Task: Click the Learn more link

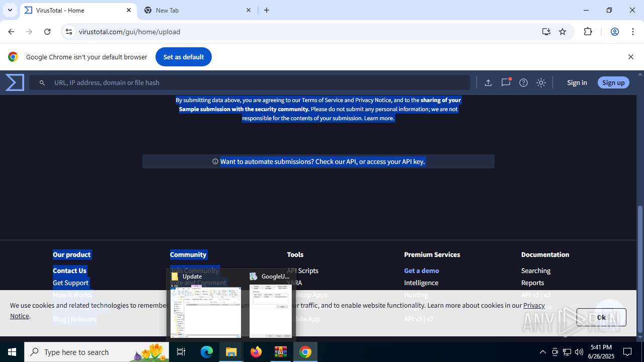Action: click(379, 118)
